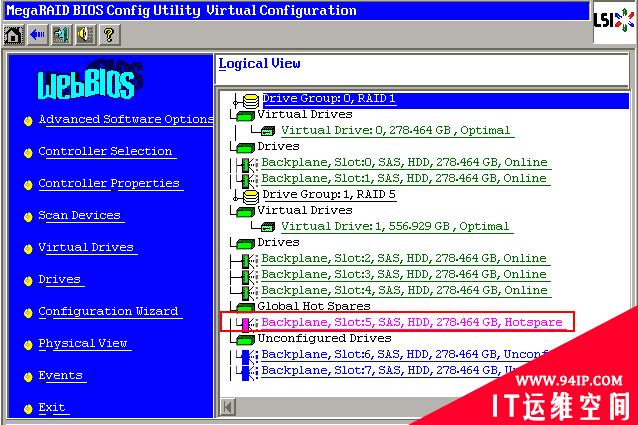Click the Slot:4 drive icon
This screenshot has height=425, width=638.
click(x=248, y=292)
